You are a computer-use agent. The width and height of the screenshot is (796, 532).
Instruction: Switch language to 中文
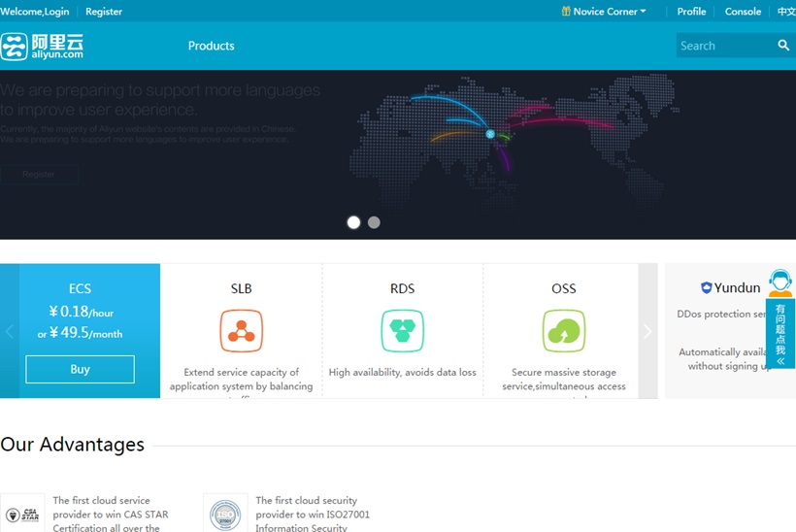(x=787, y=12)
